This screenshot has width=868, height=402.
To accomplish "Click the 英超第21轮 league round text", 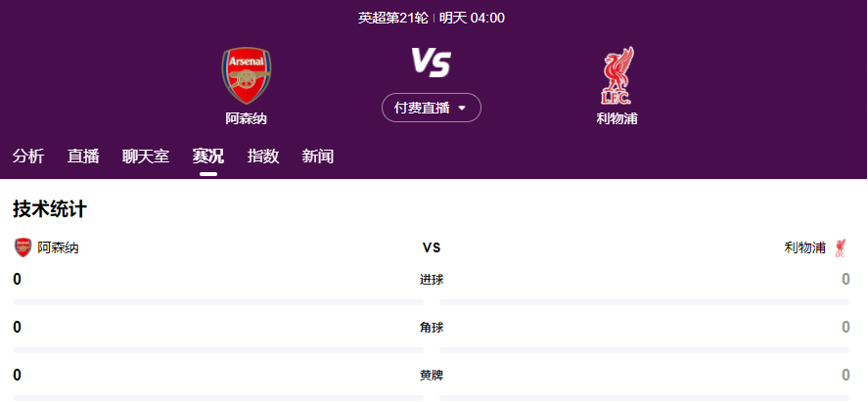I will point(392,18).
